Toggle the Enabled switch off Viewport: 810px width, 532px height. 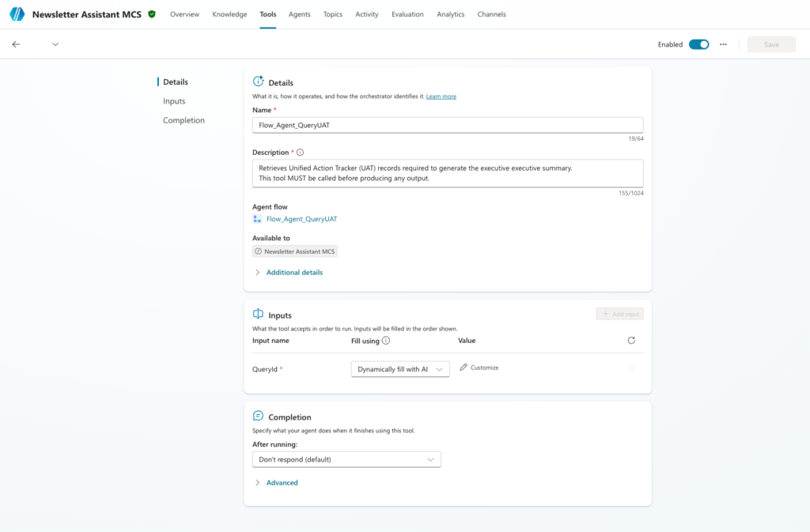coord(699,44)
